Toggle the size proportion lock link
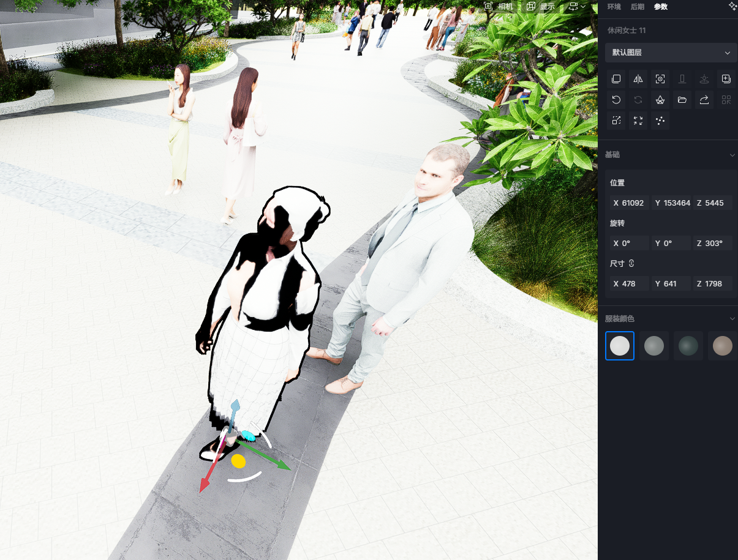The image size is (738, 560). pyautogui.click(x=631, y=264)
